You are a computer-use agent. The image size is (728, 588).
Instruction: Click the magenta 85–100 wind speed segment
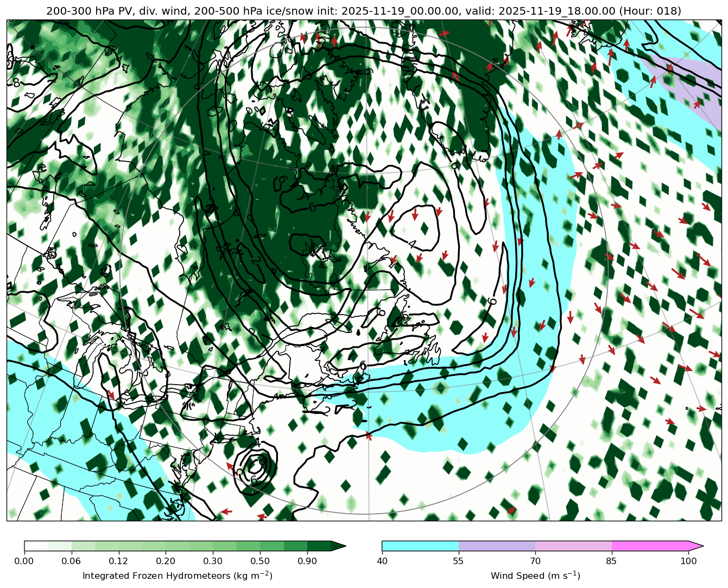pyautogui.click(x=650, y=546)
